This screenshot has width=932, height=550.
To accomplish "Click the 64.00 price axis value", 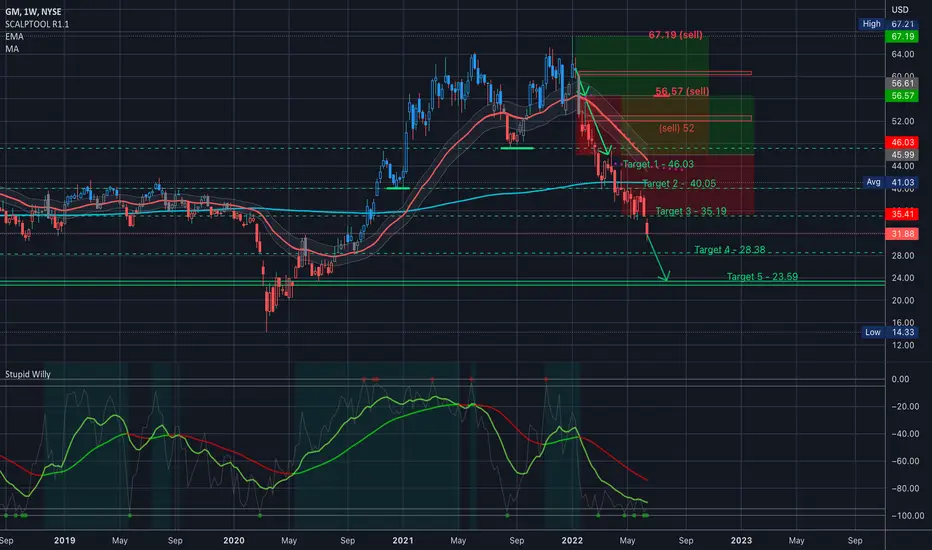I will pyautogui.click(x=902, y=54).
